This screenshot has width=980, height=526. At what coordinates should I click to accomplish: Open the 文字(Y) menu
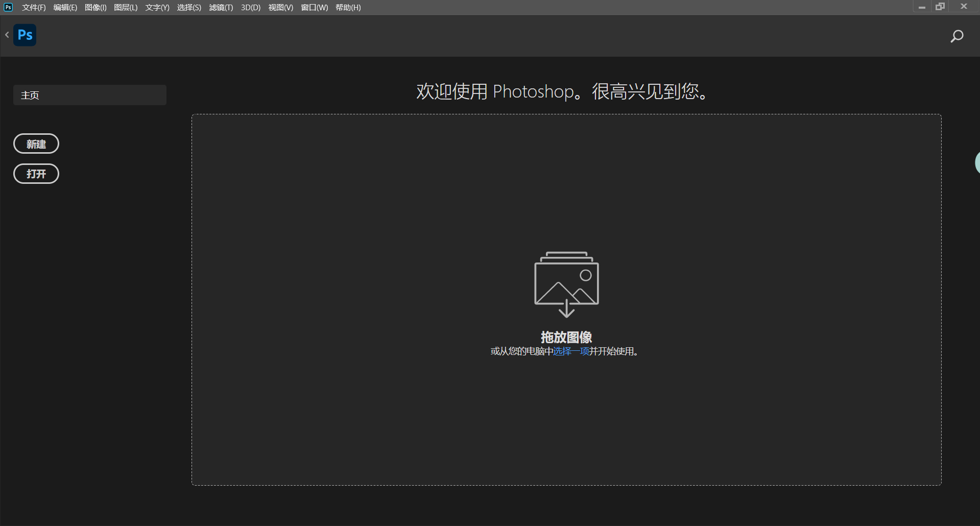pos(157,8)
